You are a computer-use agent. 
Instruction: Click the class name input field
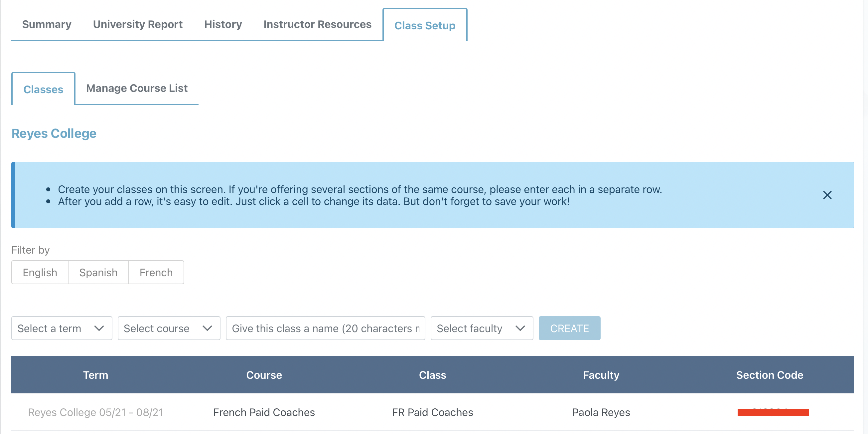[325, 328]
